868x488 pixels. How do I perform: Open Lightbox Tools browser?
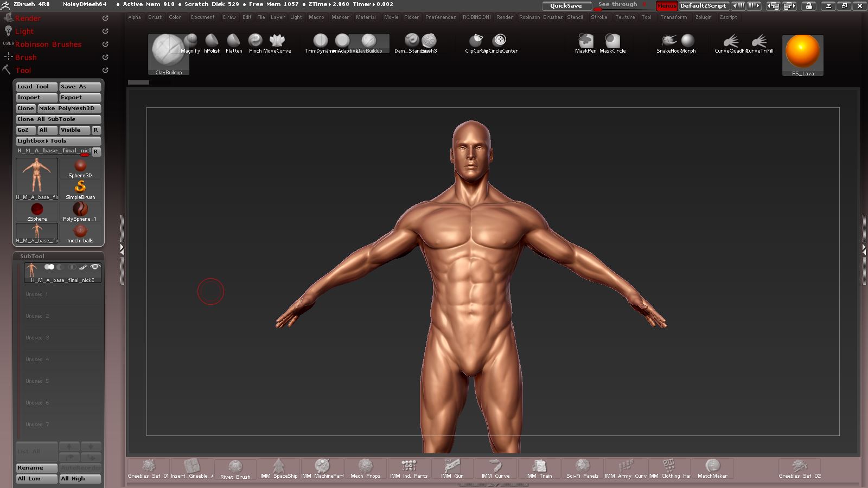point(58,141)
